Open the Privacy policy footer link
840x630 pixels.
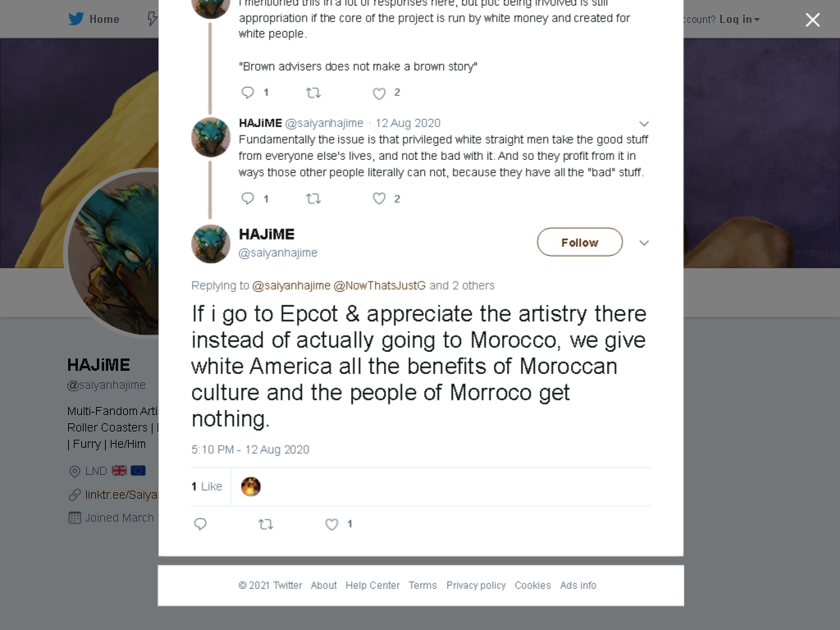(x=476, y=586)
